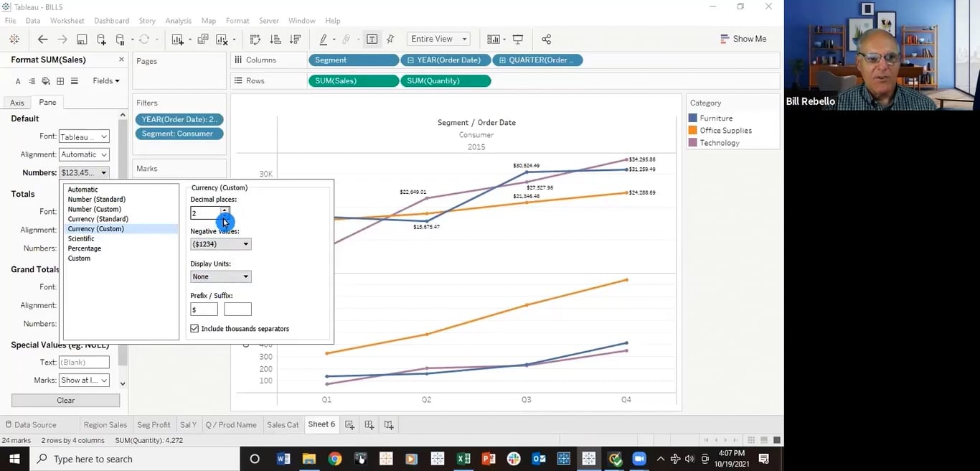Collapse the YEAR(Order Date) pill

point(410,60)
